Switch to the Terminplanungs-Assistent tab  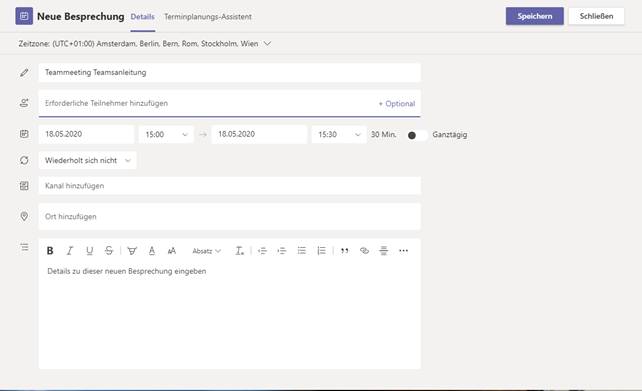click(x=208, y=17)
